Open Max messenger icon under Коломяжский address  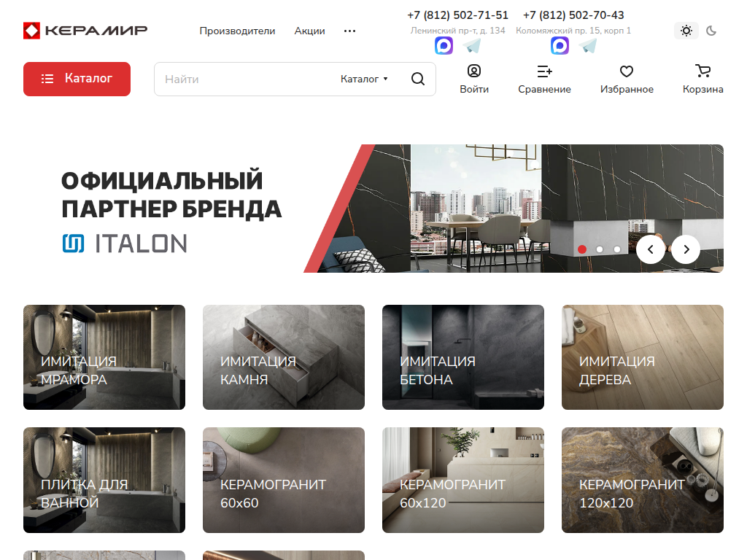click(x=560, y=46)
